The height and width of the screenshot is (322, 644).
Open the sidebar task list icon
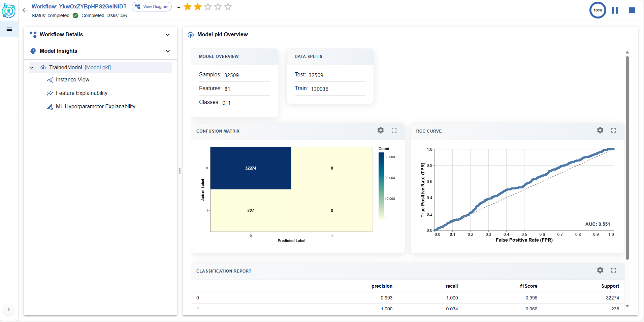[x=9, y=29]
